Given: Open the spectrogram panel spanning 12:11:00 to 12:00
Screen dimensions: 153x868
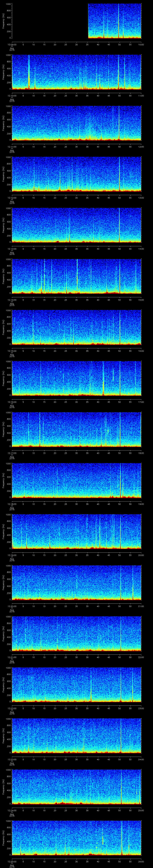Looking at the screenshot, I should click(76, 123).
